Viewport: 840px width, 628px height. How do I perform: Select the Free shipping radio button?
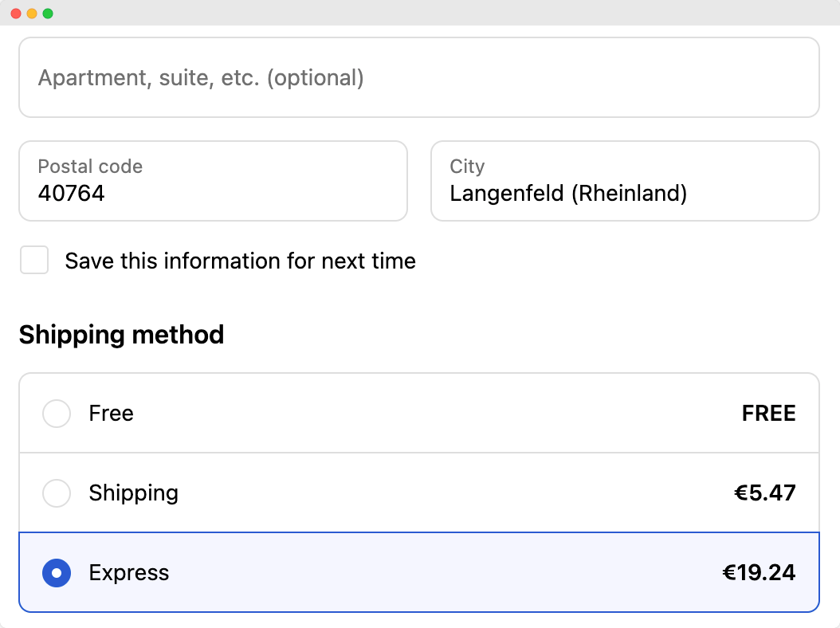(57, 414)
